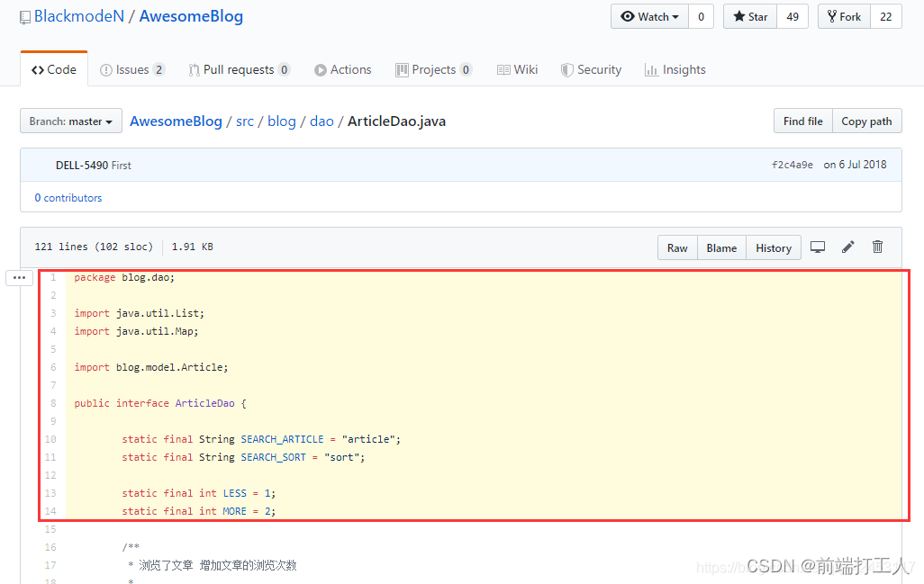This screenshot has height=584, width=924.
Task: Click the 'import java.util.List;' line
Action: 139,313
